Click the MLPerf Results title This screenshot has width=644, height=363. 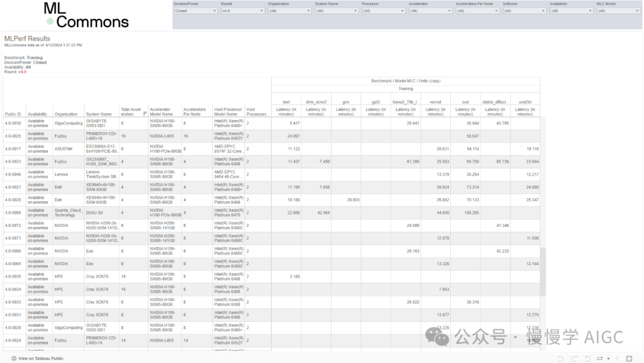point(27,39)
